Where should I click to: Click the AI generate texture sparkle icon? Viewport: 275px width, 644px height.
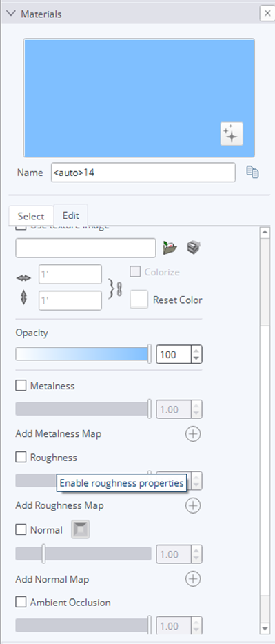pos(232,134)
